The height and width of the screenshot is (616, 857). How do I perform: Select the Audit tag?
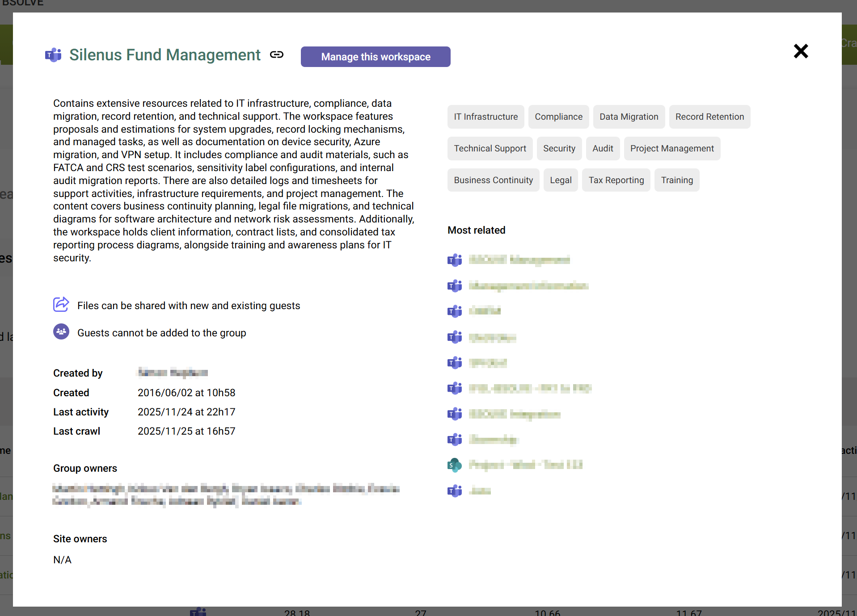603,148
